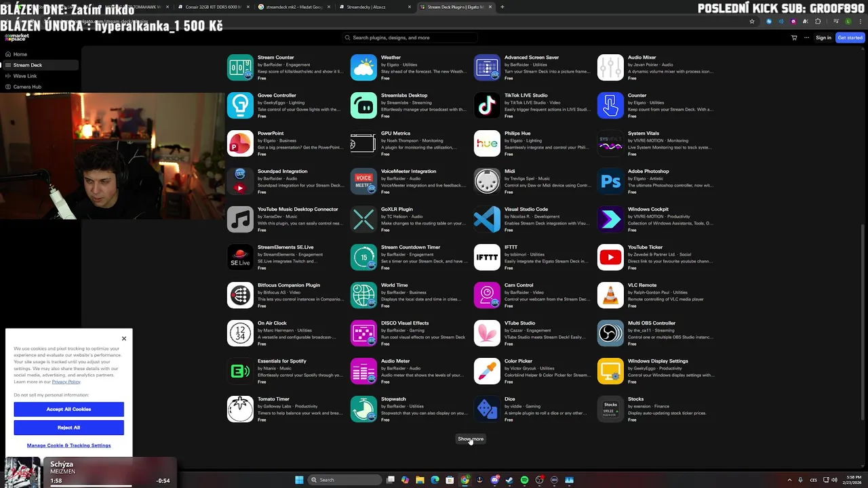
Task: Open the Windows Cockpit plugin icon
Action: 610,219
